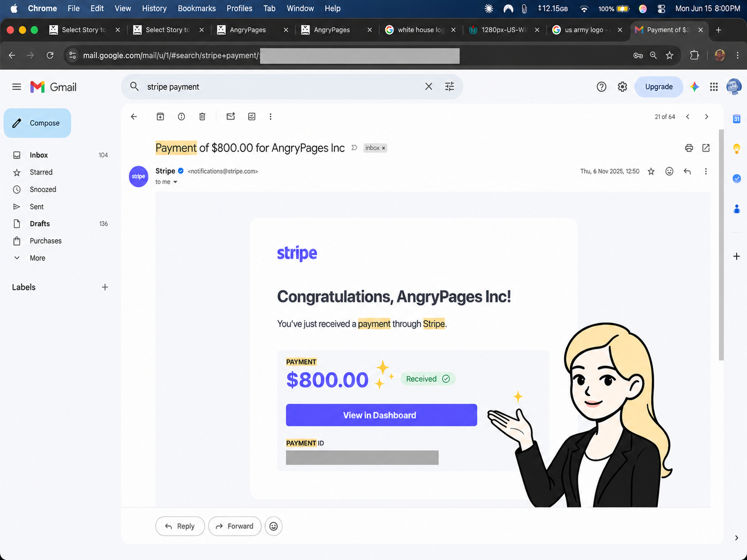Image resolution: width=747 pixels, height=560 pixels.
Task: Bookmark this tab star icon
Action: (x=670, y=55)
